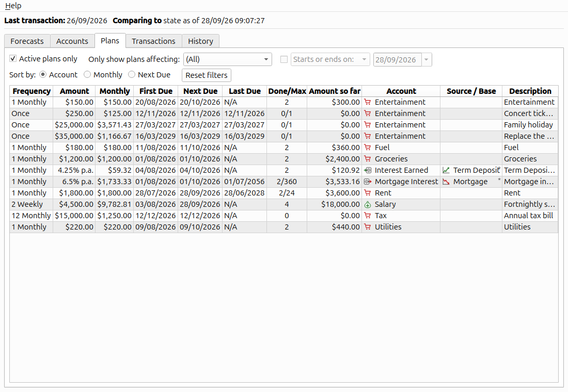This screenshot has width=568, height=392.
Task: Expand the Starts or ends on combo box
Action: point(330,59)
